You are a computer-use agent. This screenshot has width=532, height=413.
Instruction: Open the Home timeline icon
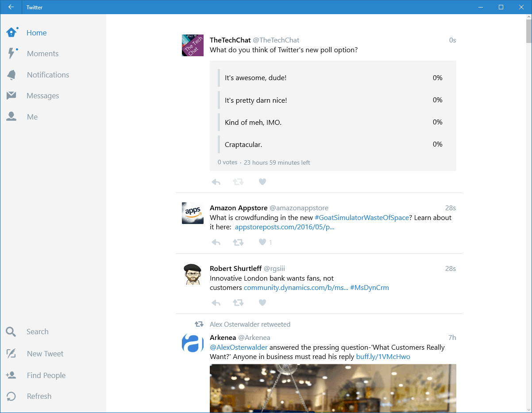[12, 32]
